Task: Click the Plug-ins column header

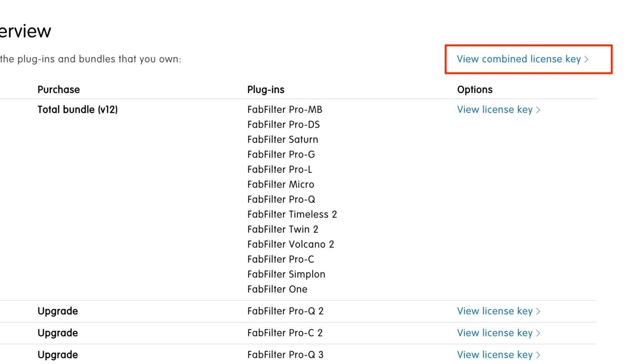Action: coord(266,89)
